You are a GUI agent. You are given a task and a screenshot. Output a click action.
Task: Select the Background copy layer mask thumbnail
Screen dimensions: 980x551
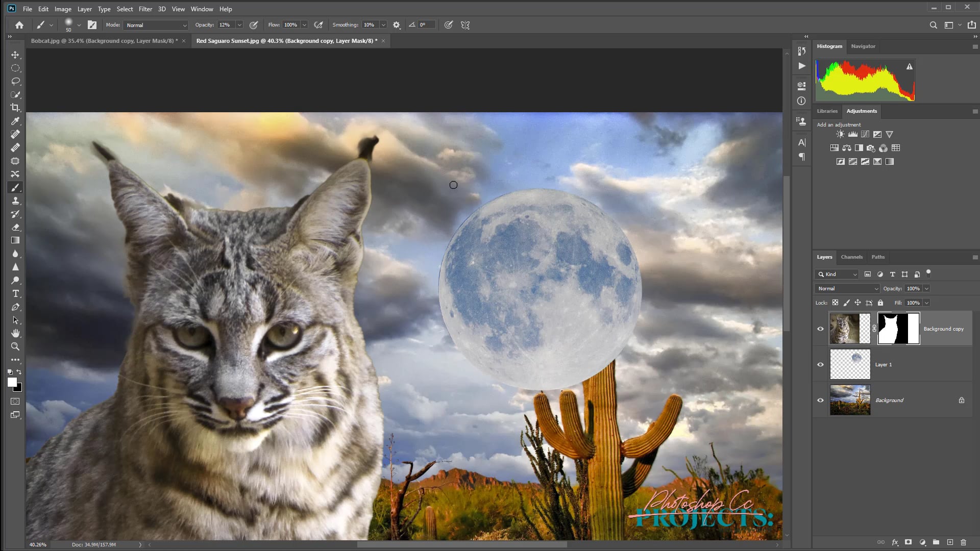pos(898,329)
